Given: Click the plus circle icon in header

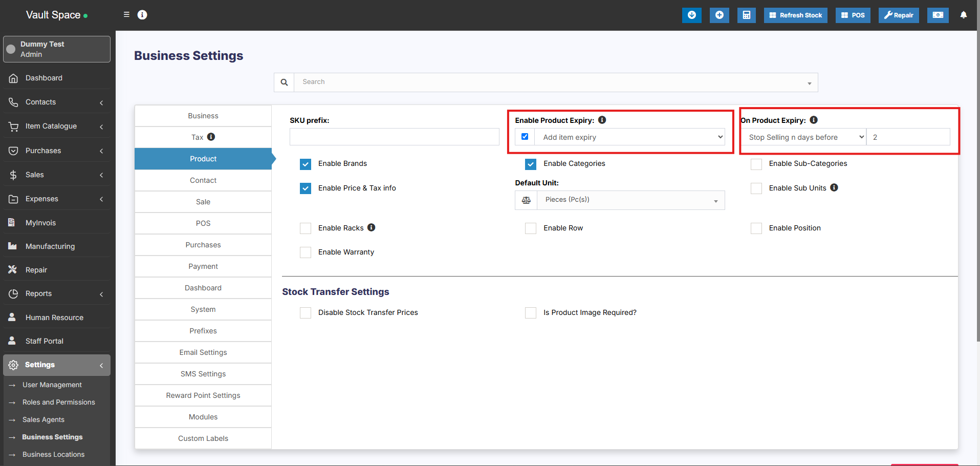Looking at the screenshot, I should pyautogui.click(x=719, y=15).
